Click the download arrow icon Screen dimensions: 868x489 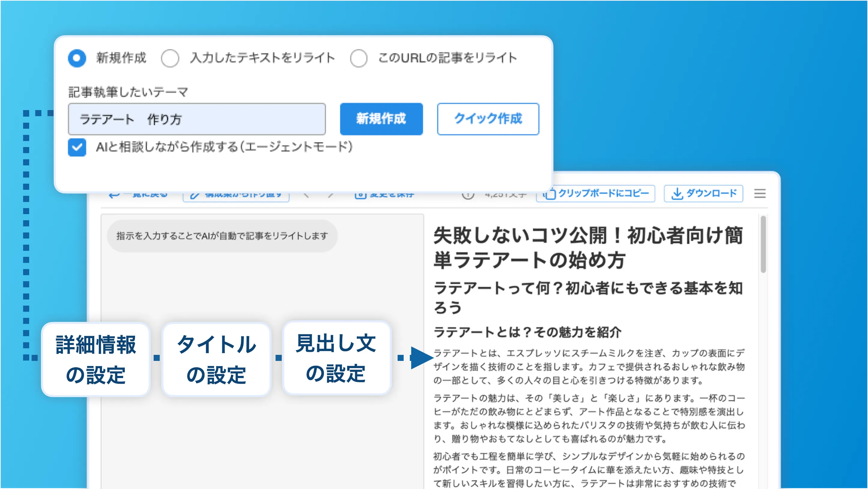677,194
